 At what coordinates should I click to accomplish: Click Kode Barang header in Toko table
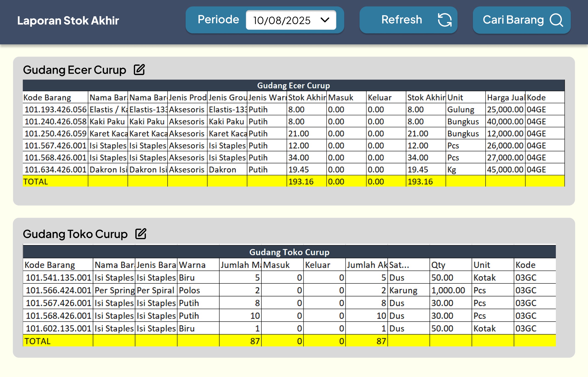coord(58,265)
